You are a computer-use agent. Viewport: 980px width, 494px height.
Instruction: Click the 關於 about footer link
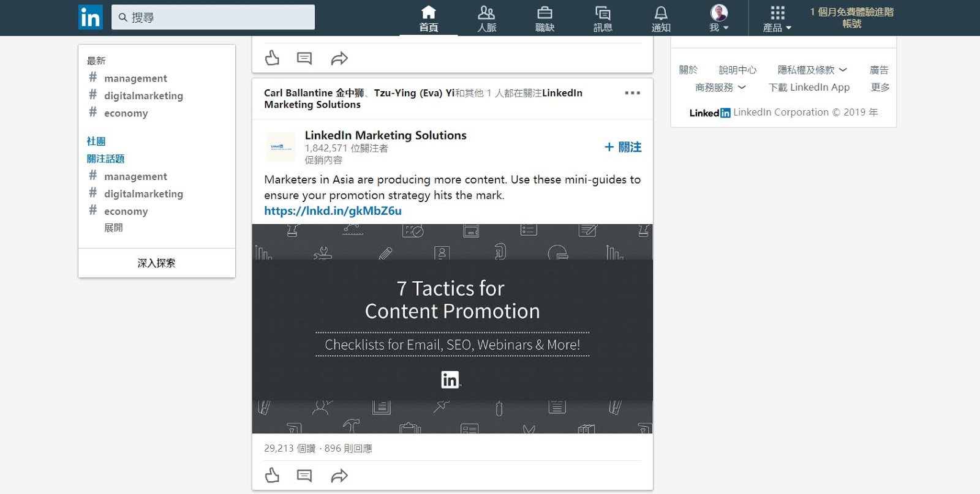(x=688, y=70)
